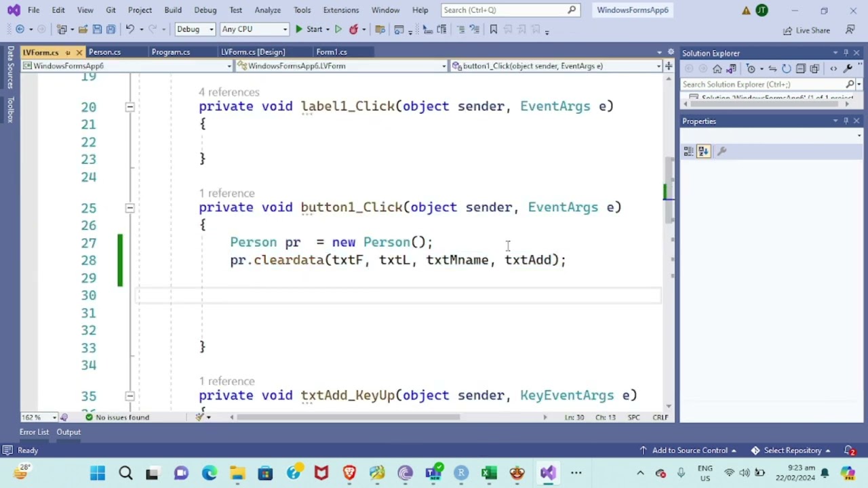The height and width of the screenshot is (488, 868).
Task: Open button1_Click member dropdown
Action: point(556,66)
